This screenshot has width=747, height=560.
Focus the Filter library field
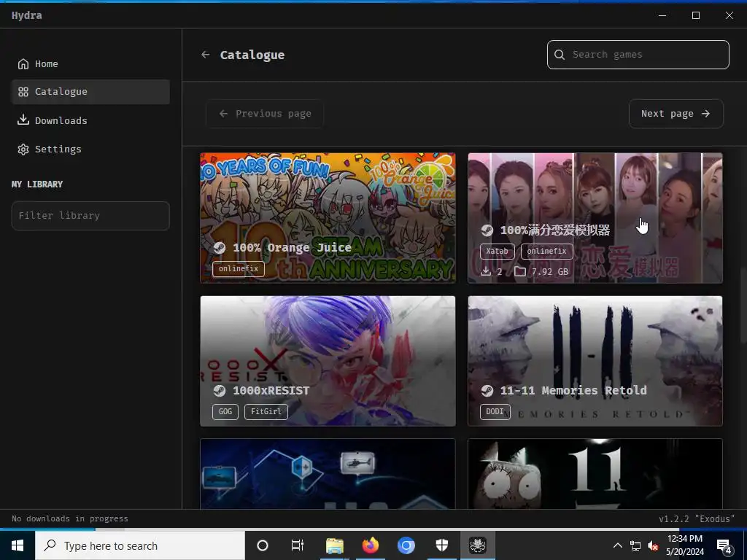pyautogui.click(x=90, y=216)
